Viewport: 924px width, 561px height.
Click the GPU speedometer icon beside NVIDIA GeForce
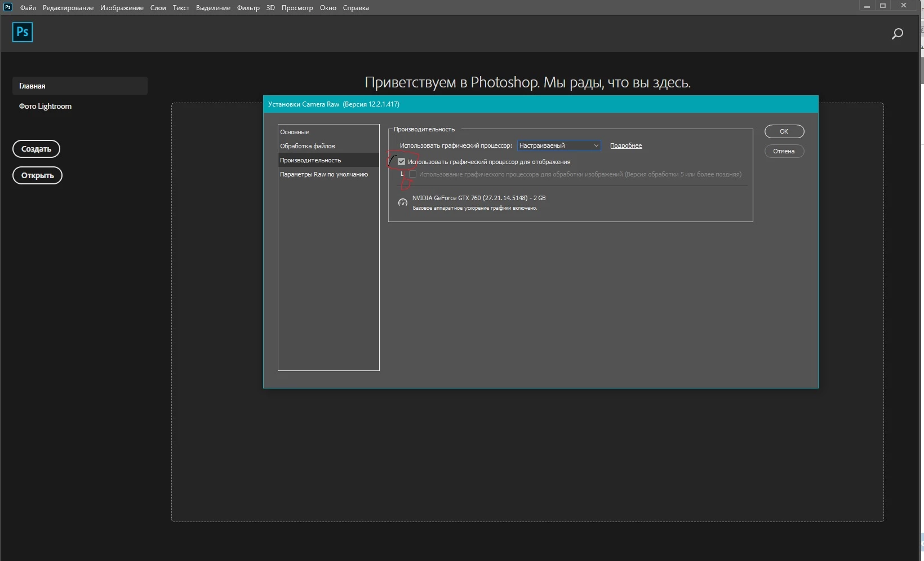(403, 202)
